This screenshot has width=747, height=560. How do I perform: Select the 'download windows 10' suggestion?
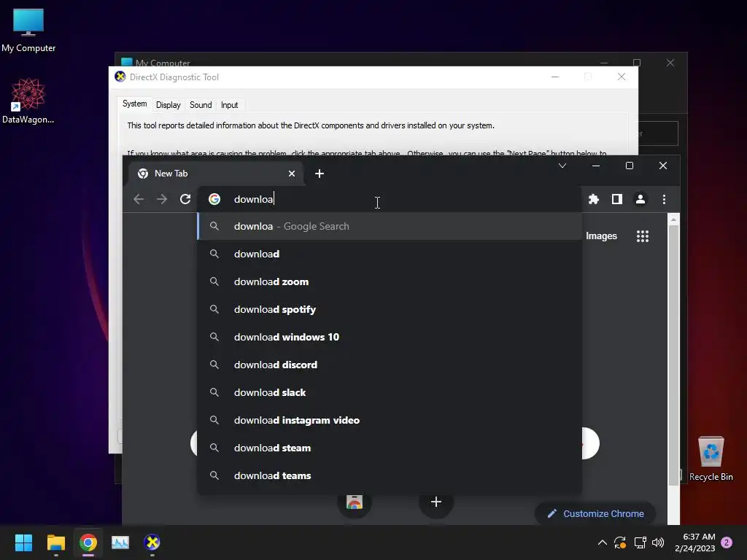[x=390, y=337]
